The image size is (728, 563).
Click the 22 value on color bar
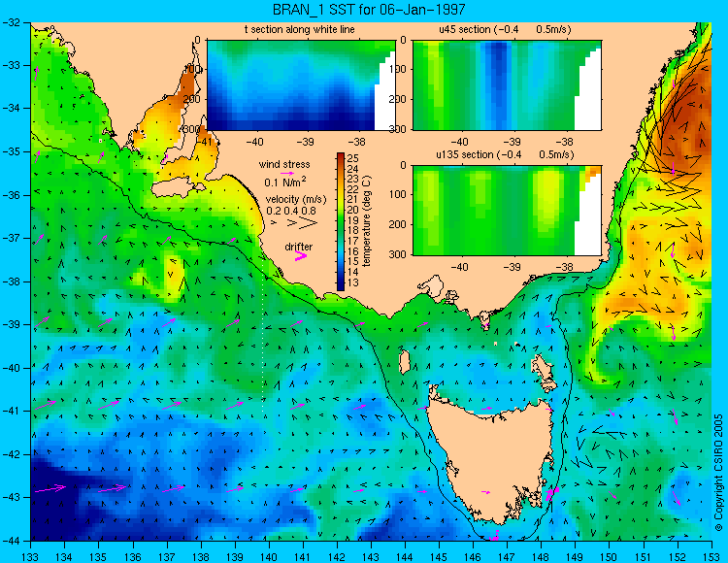[x=353, y=189]
